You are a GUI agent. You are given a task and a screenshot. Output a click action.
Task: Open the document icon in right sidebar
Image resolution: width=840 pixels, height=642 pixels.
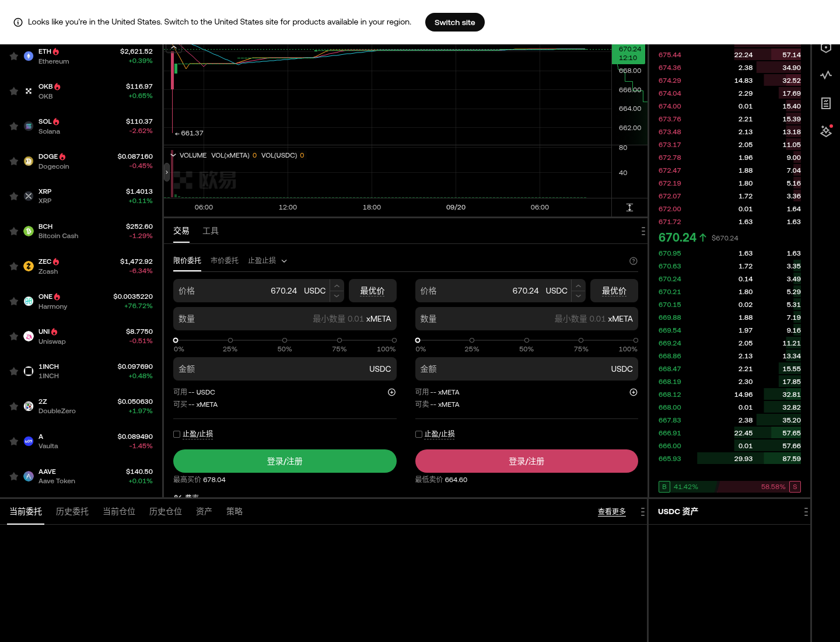tap(826, 103)
